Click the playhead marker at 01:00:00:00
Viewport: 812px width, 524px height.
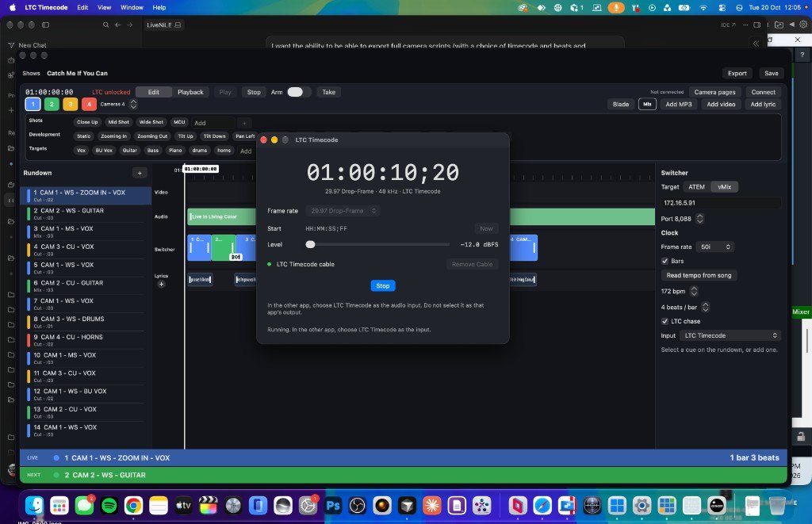coord(201,169)
